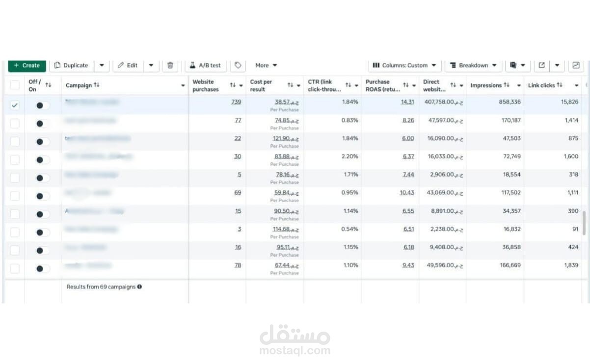
Task: Open the charts view icon
Action: (x=576, y=65)
